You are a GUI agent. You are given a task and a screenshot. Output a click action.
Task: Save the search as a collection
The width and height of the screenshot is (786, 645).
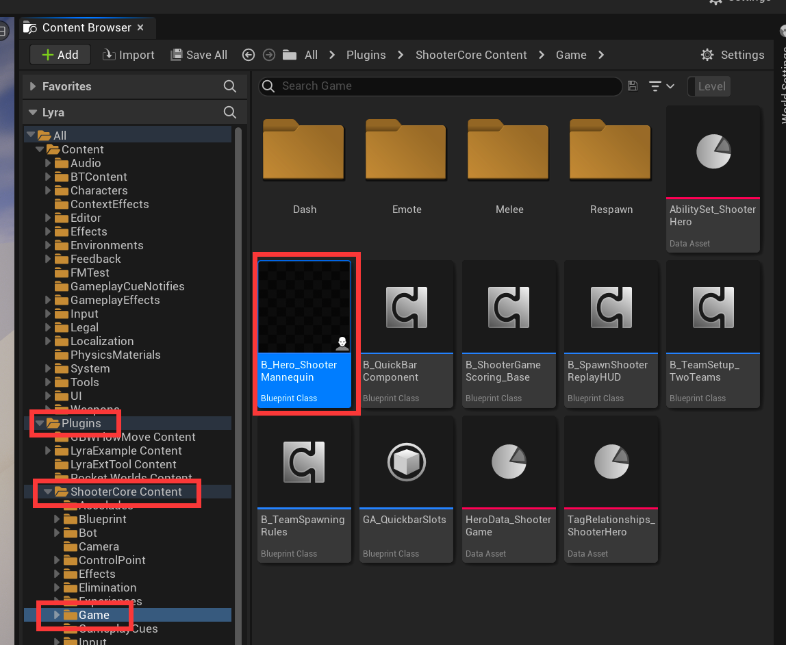(633, 86)
